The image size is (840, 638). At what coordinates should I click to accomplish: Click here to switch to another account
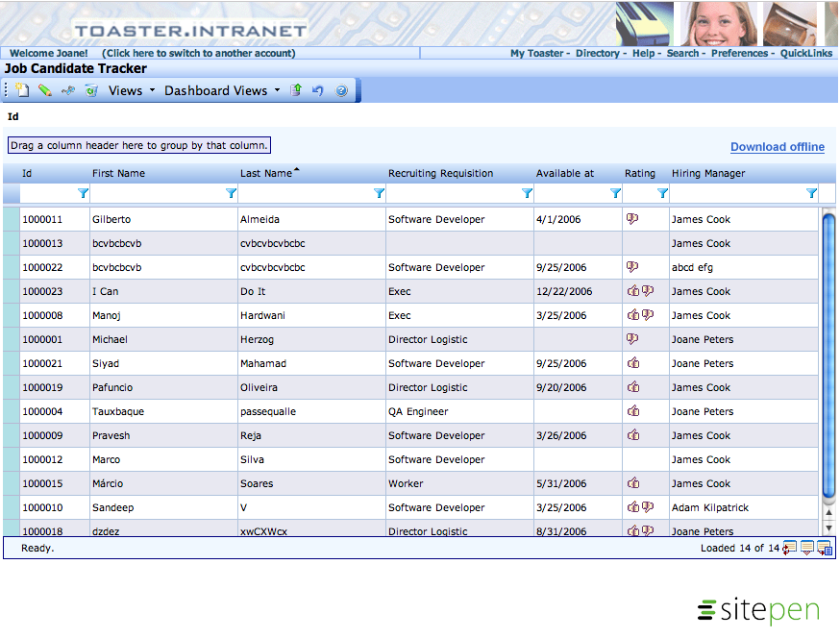(198, 53)
